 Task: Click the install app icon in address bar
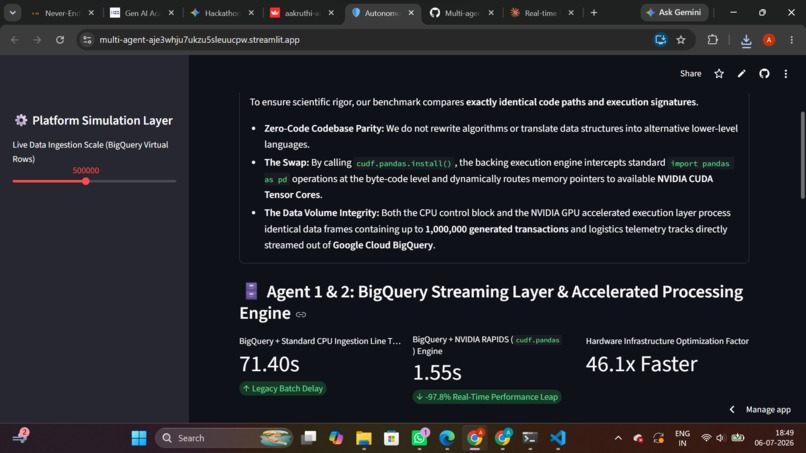tap(660, 40)
